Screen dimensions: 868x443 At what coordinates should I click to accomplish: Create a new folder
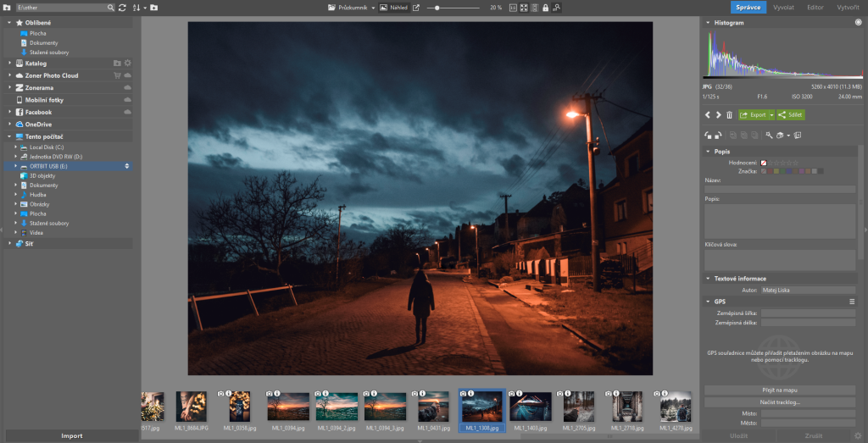click(154, 8)
